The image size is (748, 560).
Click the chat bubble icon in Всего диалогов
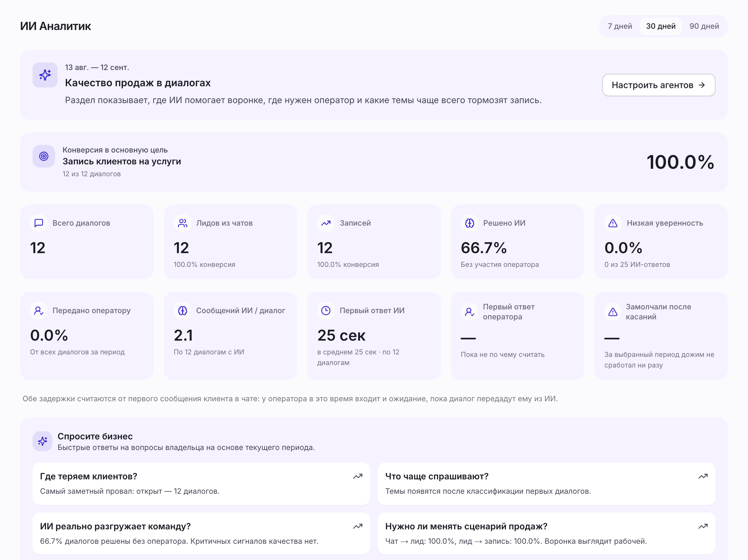[x=39, y=223]
